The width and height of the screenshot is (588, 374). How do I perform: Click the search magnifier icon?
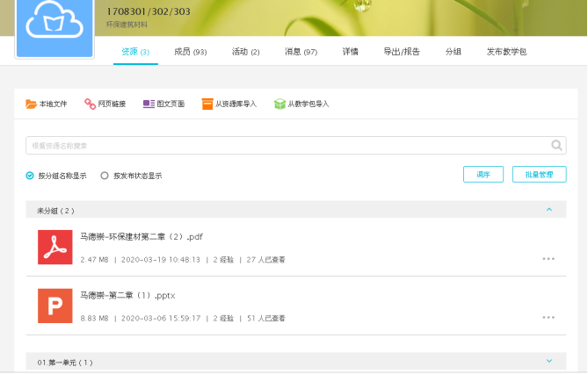(x=556, y=146)
